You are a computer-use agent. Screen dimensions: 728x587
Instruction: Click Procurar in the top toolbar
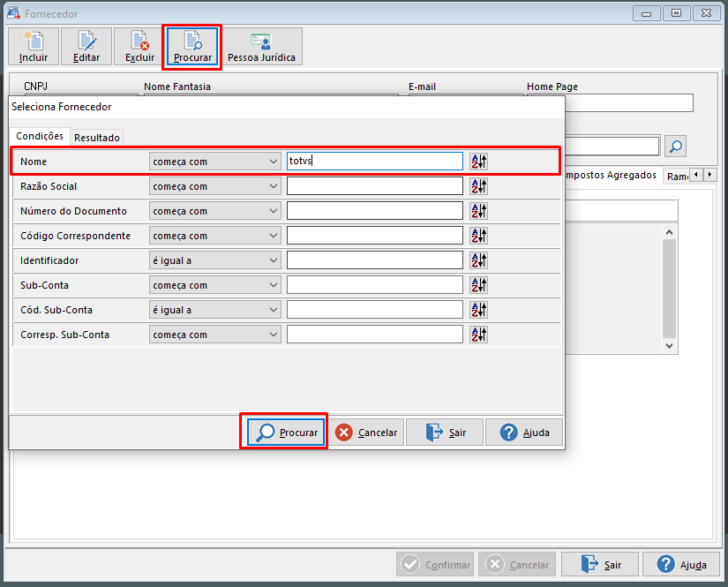192,47
